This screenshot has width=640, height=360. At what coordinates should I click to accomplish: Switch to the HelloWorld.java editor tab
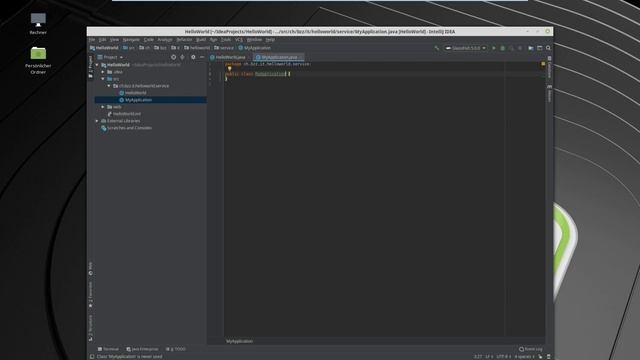pyautogui.click(x=229, y=57)
